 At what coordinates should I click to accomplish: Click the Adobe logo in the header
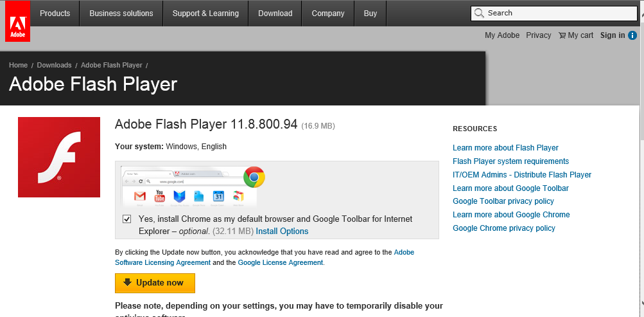[17, 21]
